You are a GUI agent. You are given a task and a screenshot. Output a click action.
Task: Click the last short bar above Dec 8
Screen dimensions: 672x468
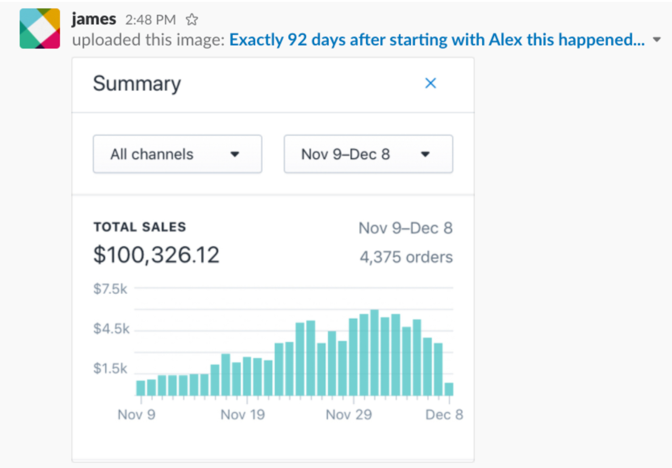tap(449, 389)
